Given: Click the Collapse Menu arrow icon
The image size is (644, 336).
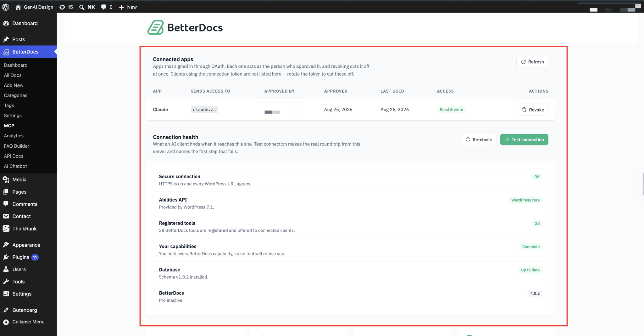Looking at the screenshot, I should (x=6, y=322).
